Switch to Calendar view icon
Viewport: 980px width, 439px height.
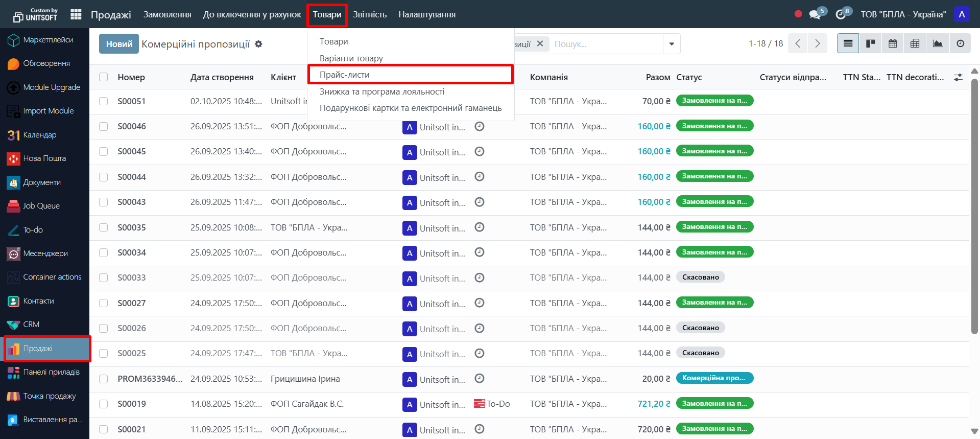tap(893, 43)
